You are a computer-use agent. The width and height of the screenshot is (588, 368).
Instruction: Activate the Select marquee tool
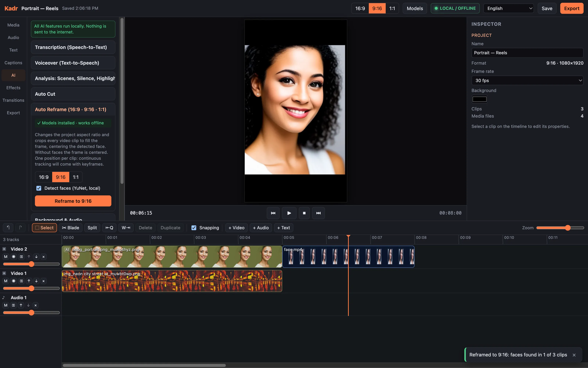(44, 228)
